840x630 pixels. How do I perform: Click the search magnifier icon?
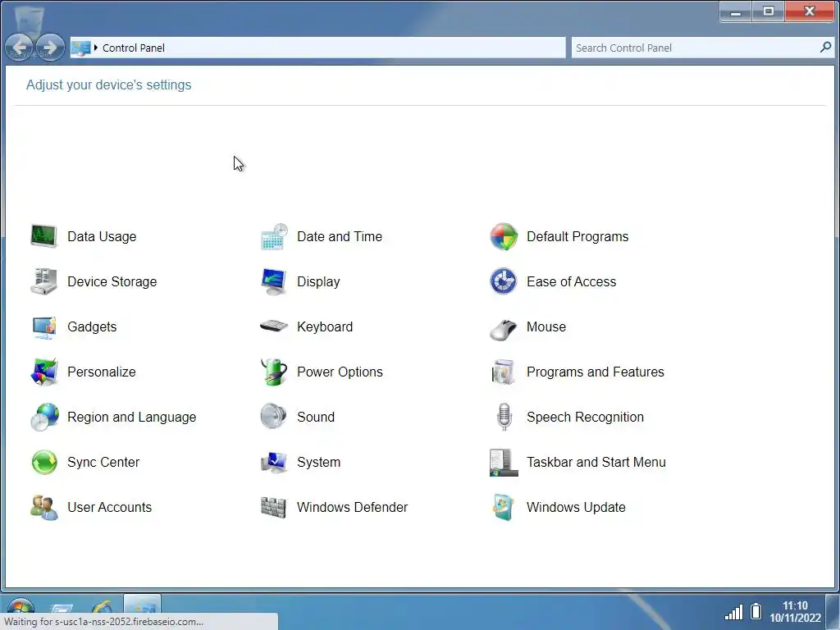pyautogui.click(x=825, y=48)
